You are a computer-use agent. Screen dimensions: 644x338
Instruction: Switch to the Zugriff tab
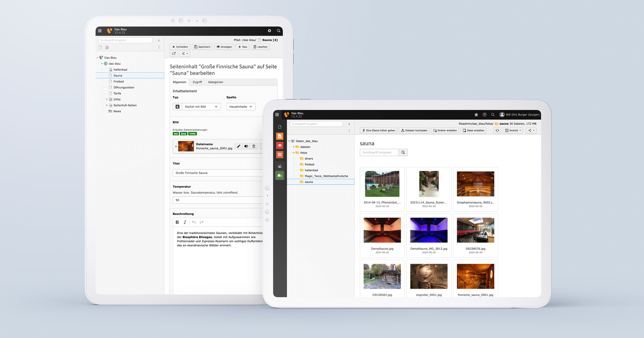pos(197,82)
